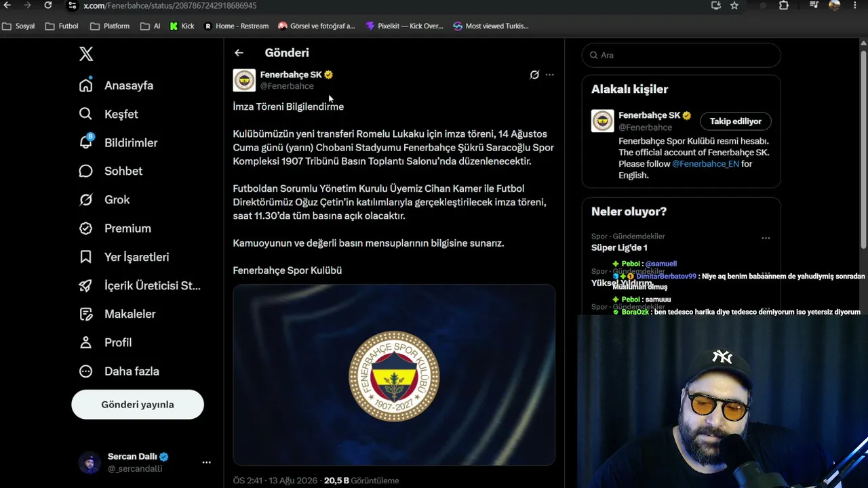This screenshot has height=488, width=868.
Task: Open the Kick bookmark
Action: (182, 26)
